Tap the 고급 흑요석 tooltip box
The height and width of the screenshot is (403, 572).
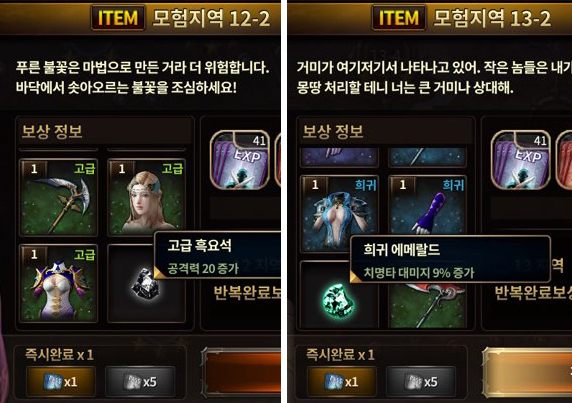(218, 255)
